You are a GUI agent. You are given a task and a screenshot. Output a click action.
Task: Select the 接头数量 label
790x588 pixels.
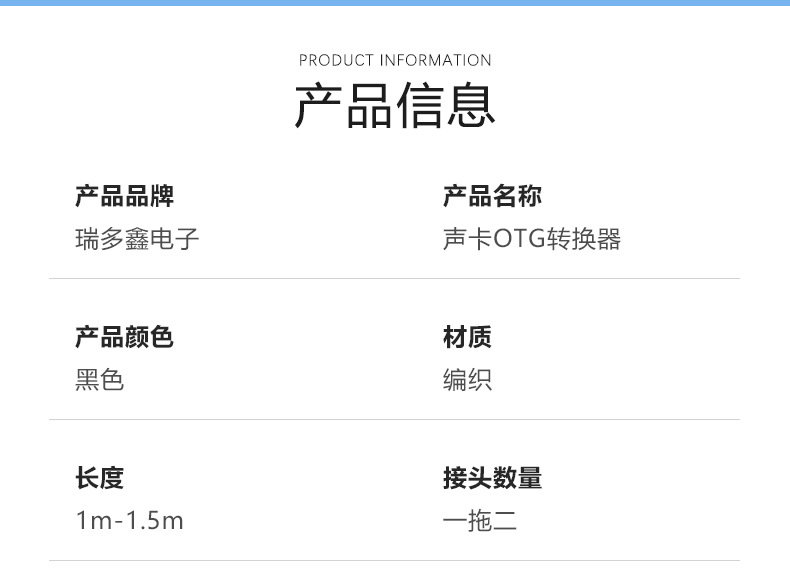pos(492,478)
